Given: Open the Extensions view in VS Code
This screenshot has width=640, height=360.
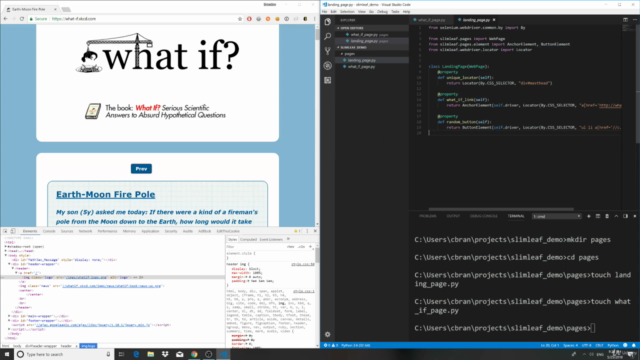Looking at the screenshot, I should click(327, 80).
